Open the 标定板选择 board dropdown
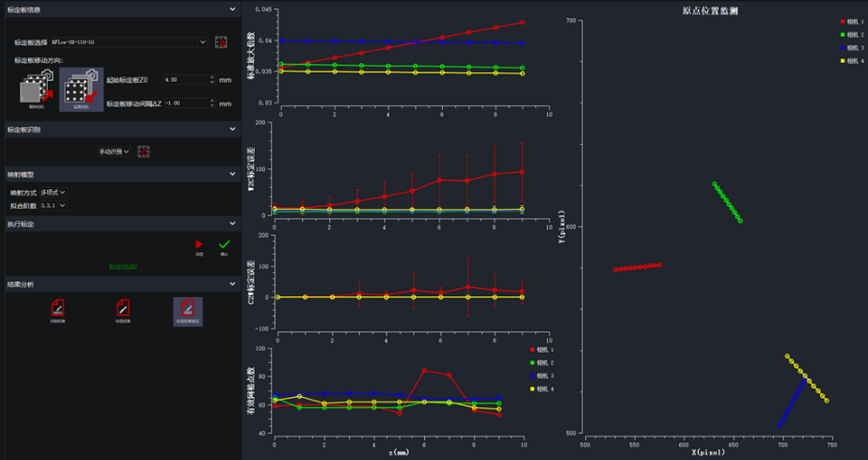This screenshot has width=868, height=460. (127, 42)
